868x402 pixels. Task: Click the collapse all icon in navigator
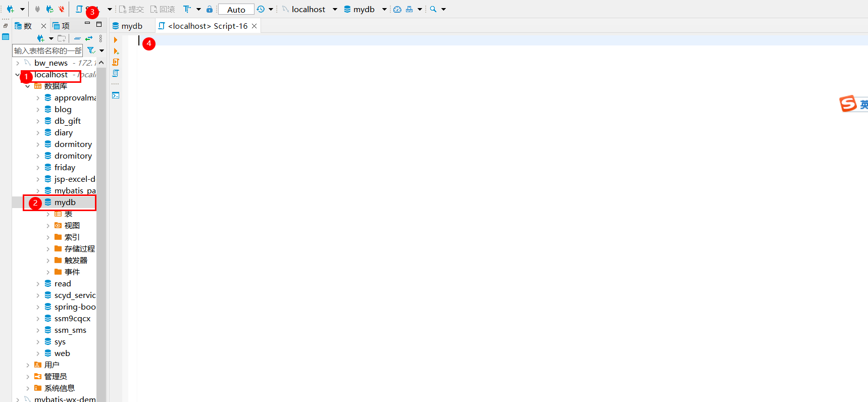77,38
